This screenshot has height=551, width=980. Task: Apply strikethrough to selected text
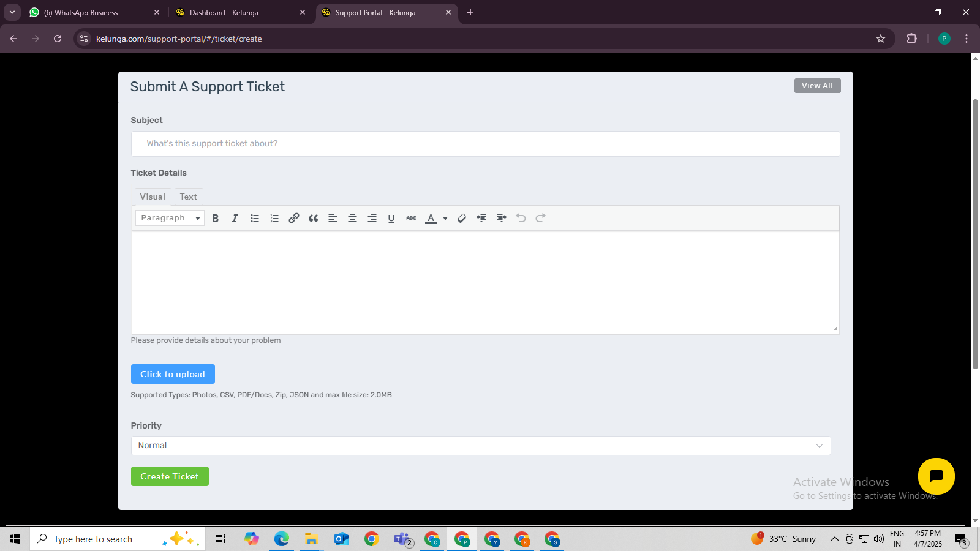[x=411, y=218]
